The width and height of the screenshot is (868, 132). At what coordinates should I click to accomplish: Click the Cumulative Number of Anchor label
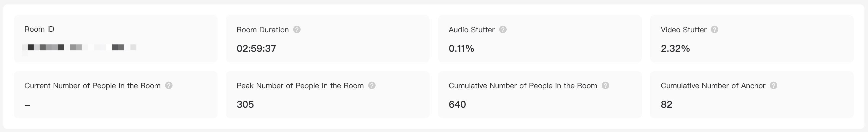[713, 86]
